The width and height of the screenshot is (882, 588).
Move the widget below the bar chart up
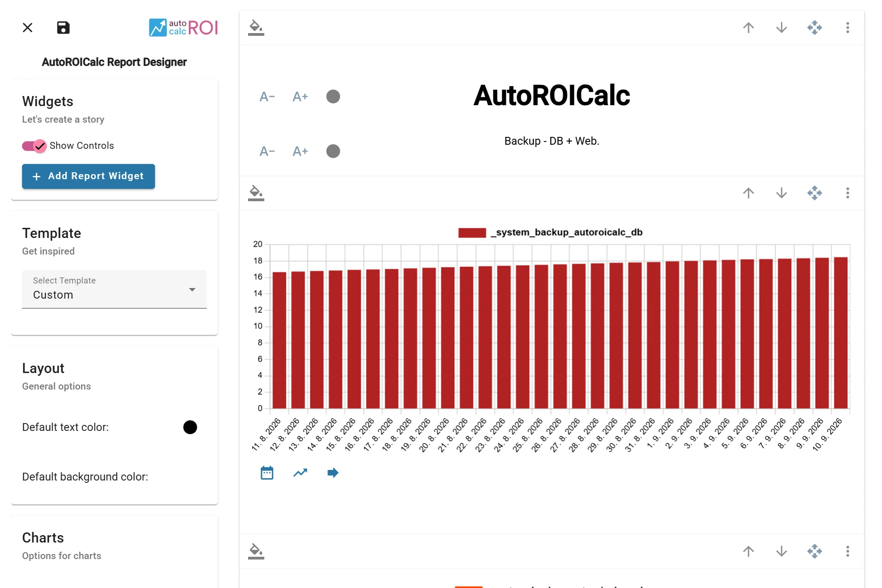[749, 551]
